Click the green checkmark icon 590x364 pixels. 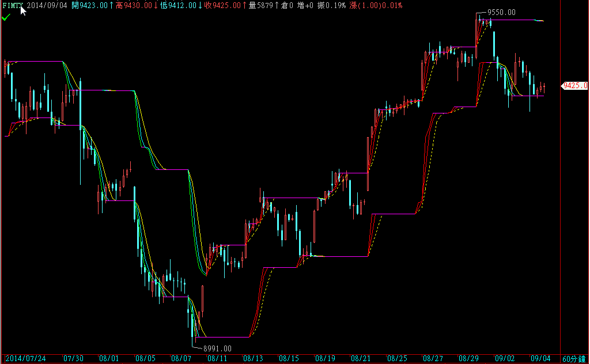[6, 17]
